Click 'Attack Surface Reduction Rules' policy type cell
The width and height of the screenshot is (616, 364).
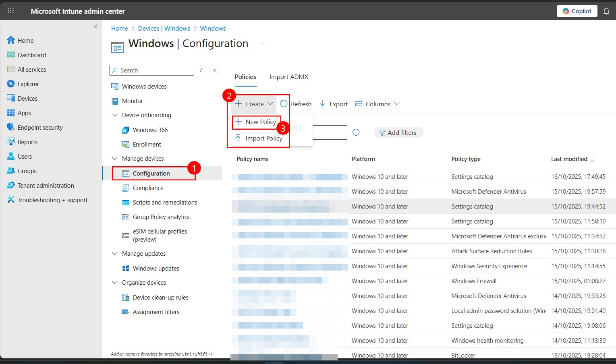tap(492, 251)
